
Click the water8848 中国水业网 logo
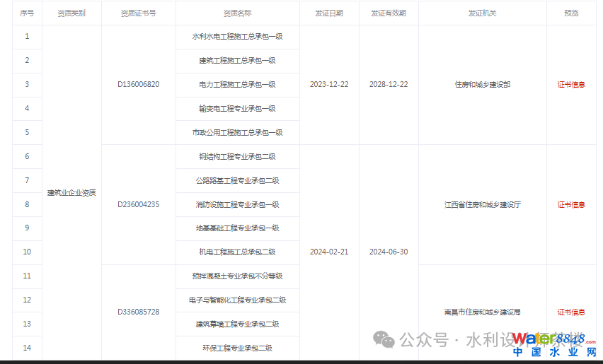[555, 344]
